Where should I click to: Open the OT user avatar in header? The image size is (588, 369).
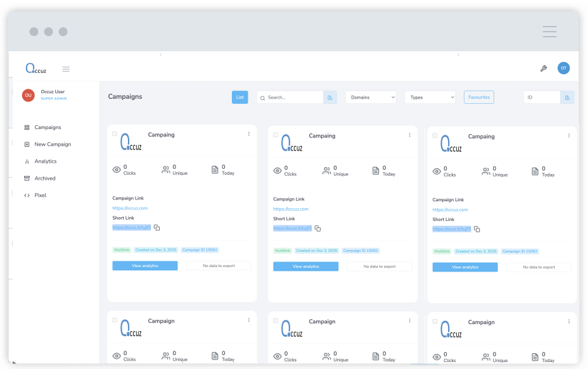point(563,68)
